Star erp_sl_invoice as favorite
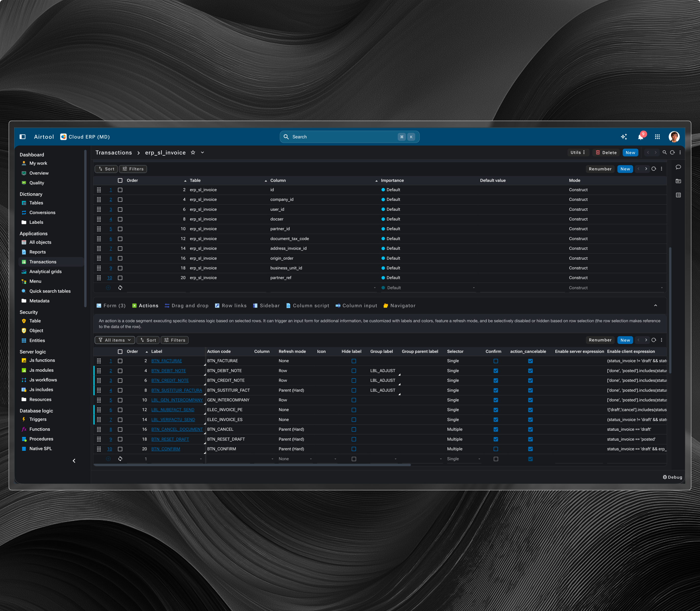 click(x=193, y=153)
